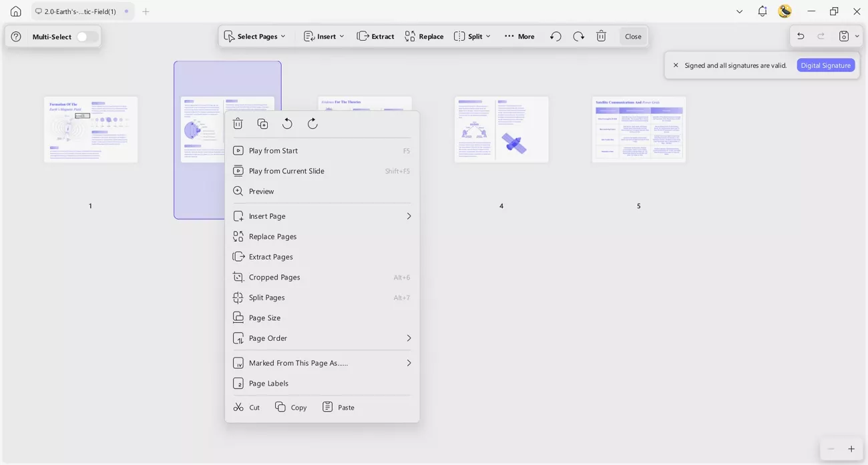Expand the Insert Page submenu
The height and width of the screenshot is (465, 868).
tap(322, 216)
